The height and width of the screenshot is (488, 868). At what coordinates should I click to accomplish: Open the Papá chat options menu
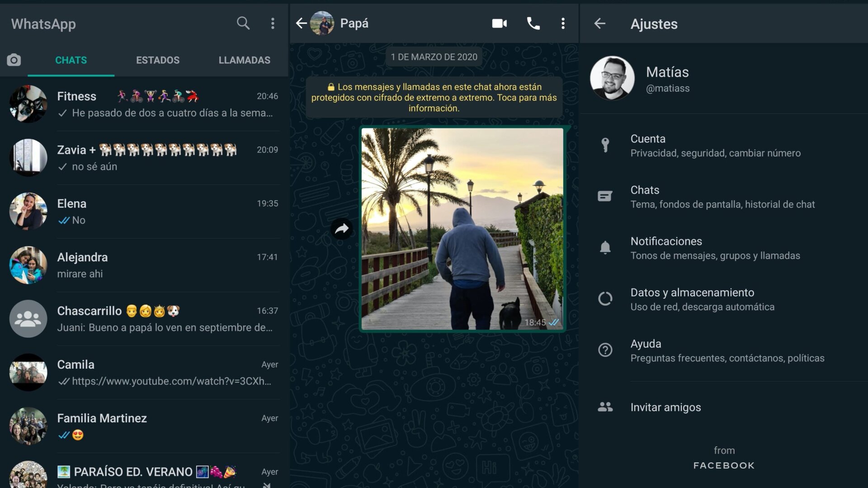[x=563, y=23]
